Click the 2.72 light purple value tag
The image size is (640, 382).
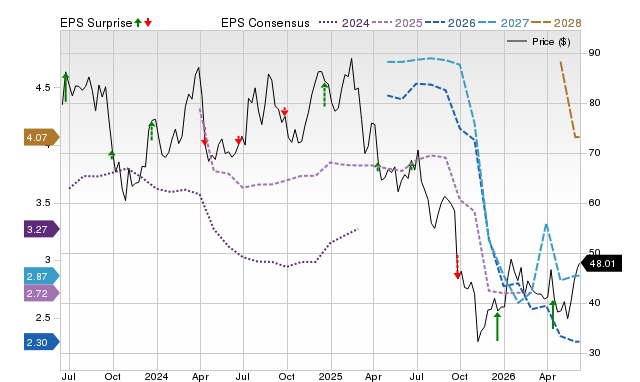pos(42,293)
